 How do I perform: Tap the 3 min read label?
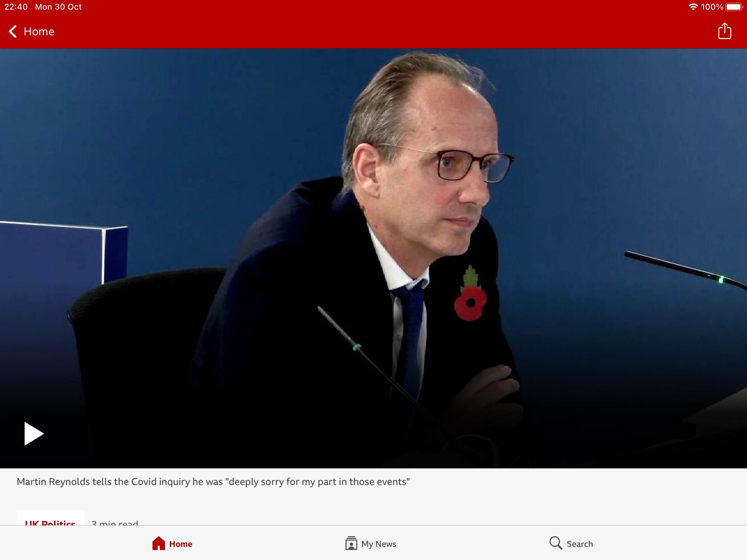point(115,522)
